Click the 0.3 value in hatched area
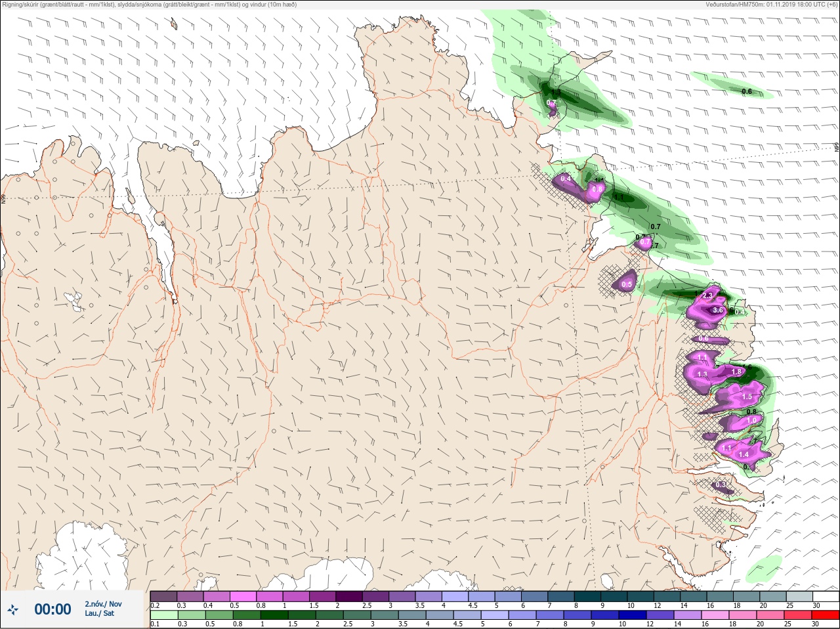Viewport: 840px width, 629px height. pos(721,485)
